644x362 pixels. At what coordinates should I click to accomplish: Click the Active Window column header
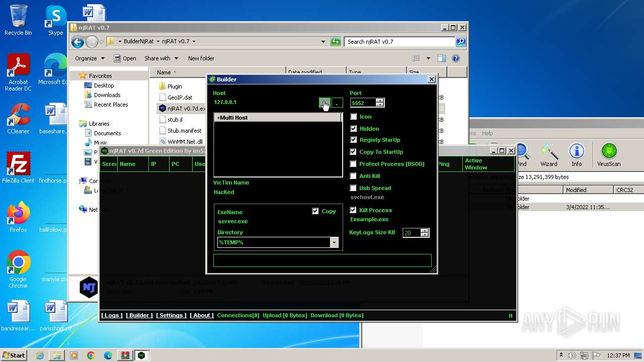click(x=488, y=164)
